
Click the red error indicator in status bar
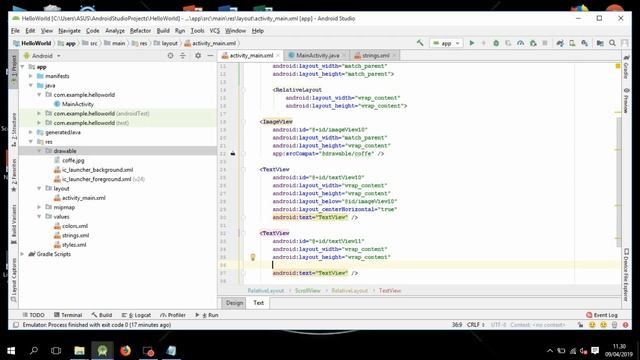click(625, 325)
